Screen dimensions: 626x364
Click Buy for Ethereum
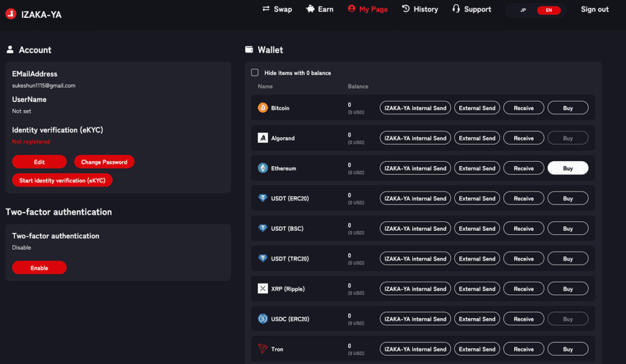coord(568,168)
